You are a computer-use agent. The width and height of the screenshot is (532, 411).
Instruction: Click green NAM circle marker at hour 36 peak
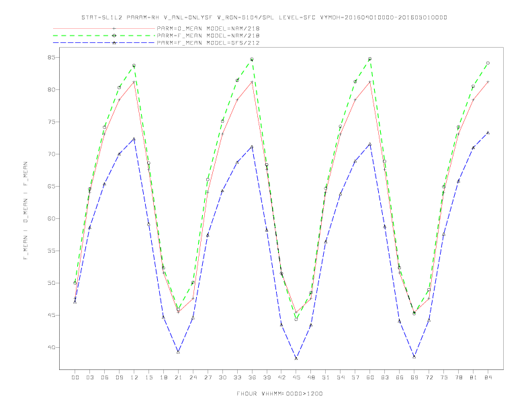pos(252,59)
